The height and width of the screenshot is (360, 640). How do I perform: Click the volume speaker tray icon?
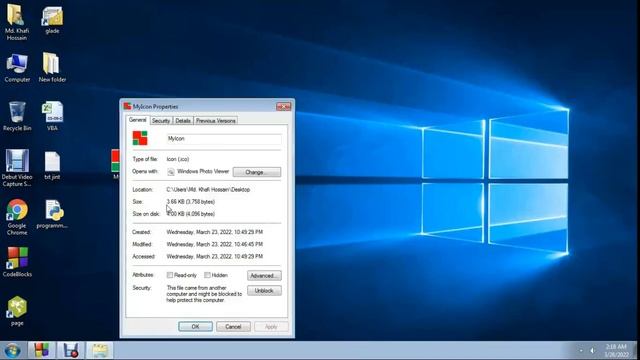click(592, 351)
